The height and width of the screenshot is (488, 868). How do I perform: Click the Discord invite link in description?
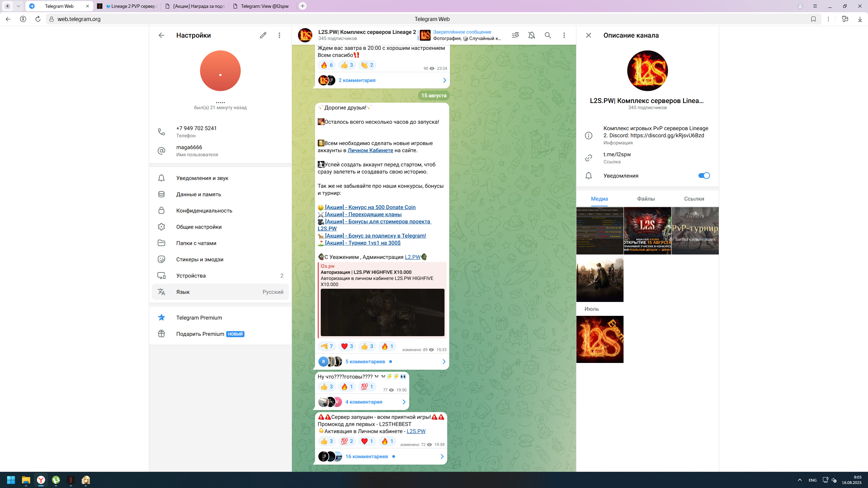(667, 136)
